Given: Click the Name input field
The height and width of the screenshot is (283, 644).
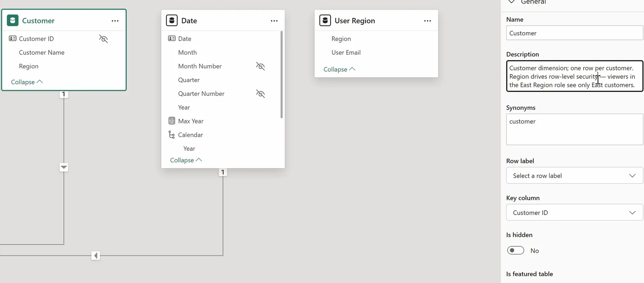Looking at the screenshot, I should coord(574,33).
